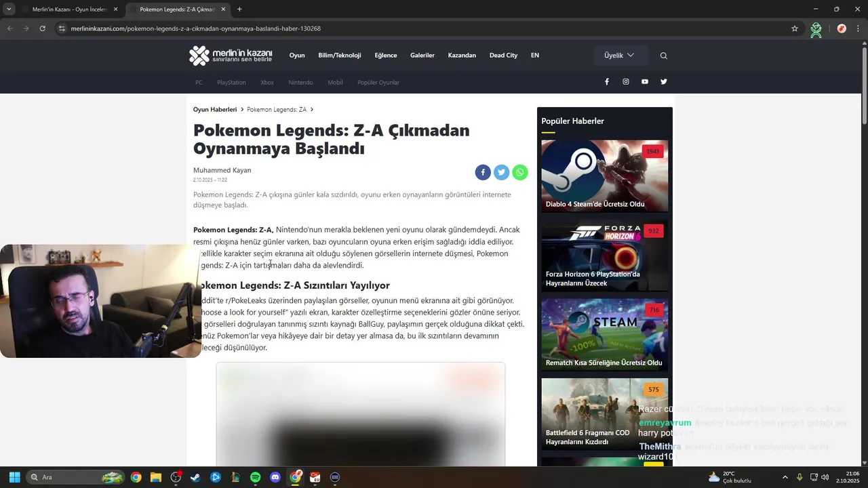Click the green extension icon in toolbar

(816, 29)
